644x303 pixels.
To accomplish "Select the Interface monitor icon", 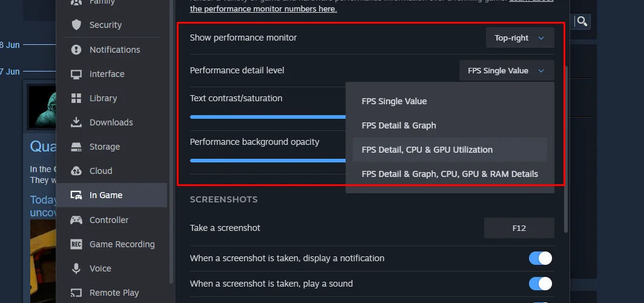I will 76,74.
